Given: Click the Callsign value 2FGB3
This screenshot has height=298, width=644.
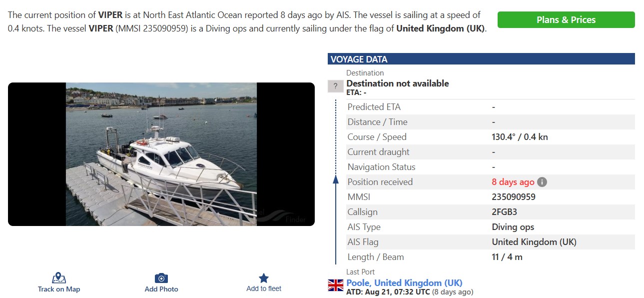Looking at the screenshot, I should coord(505,212).
